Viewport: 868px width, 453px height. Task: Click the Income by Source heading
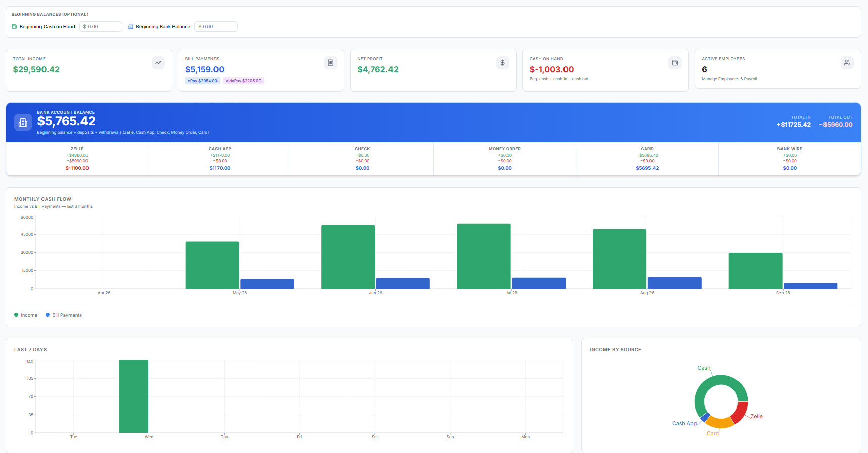tap(615, 350)
